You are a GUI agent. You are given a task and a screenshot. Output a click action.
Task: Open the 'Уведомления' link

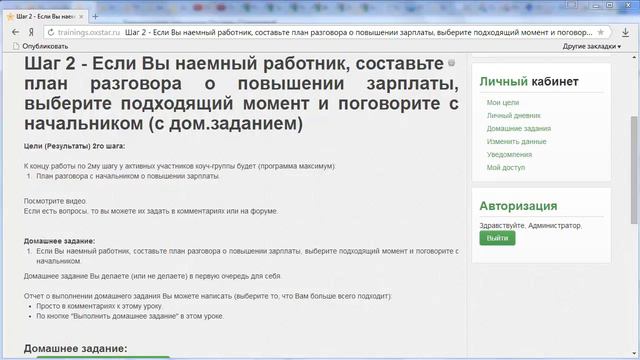tap(509, 155)
